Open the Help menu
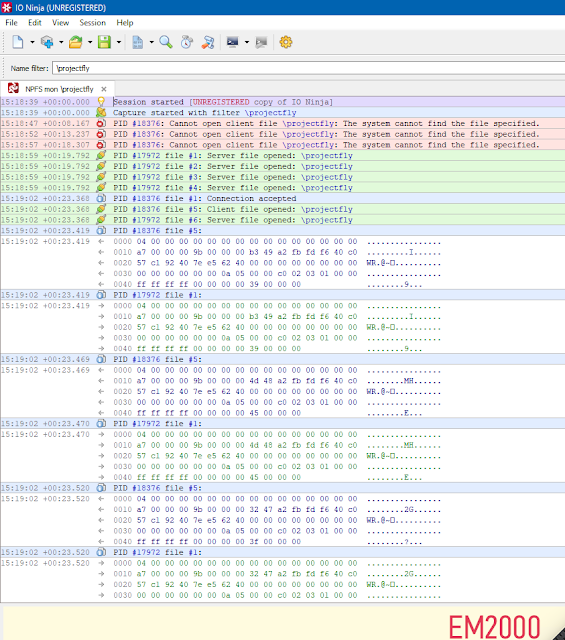 coord(125,22)
